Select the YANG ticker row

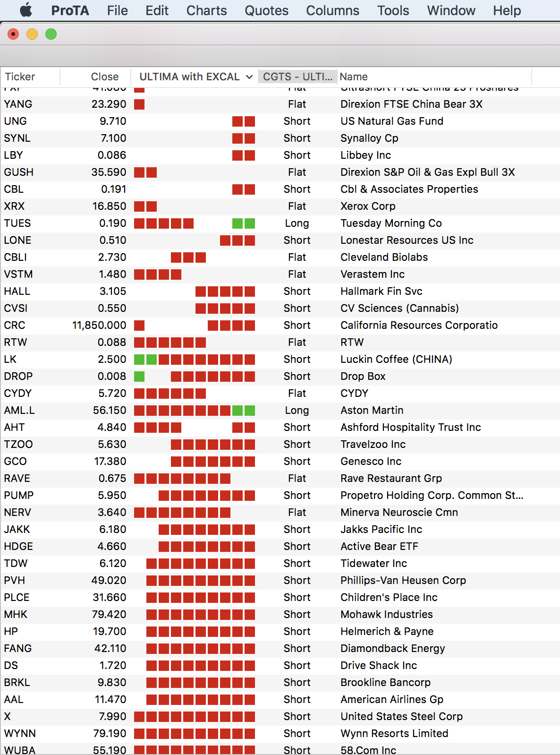click(x=280, y=104)
